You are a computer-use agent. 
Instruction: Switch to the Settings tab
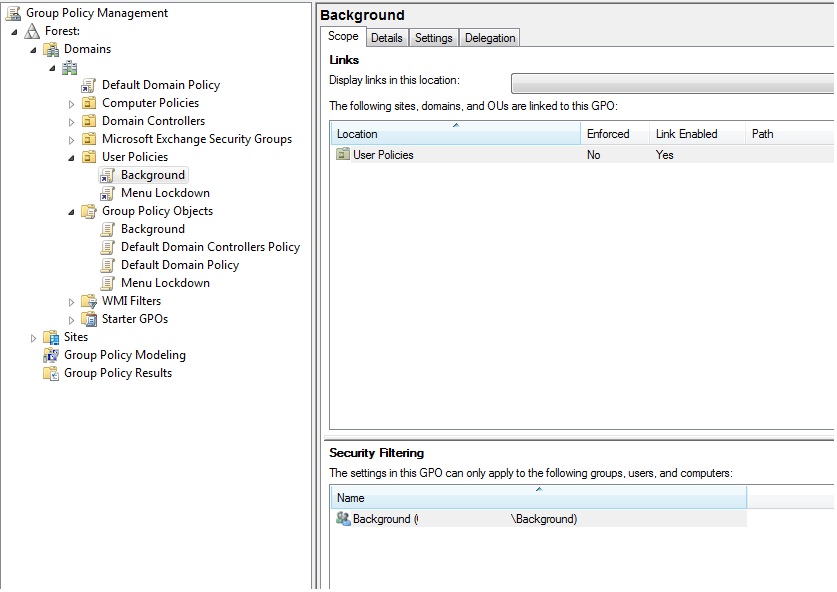point(433,37)
